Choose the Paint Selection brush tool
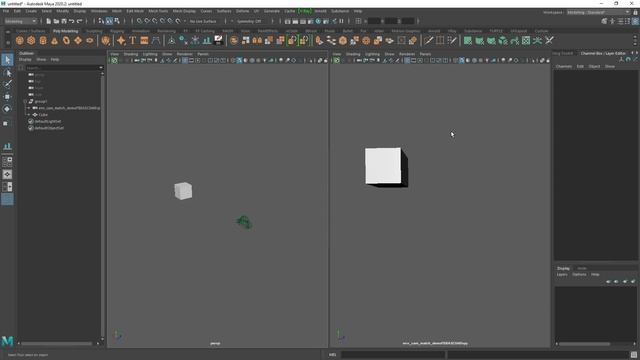The width and height of the screenshot is (640, 360). [x=7, y=84]
